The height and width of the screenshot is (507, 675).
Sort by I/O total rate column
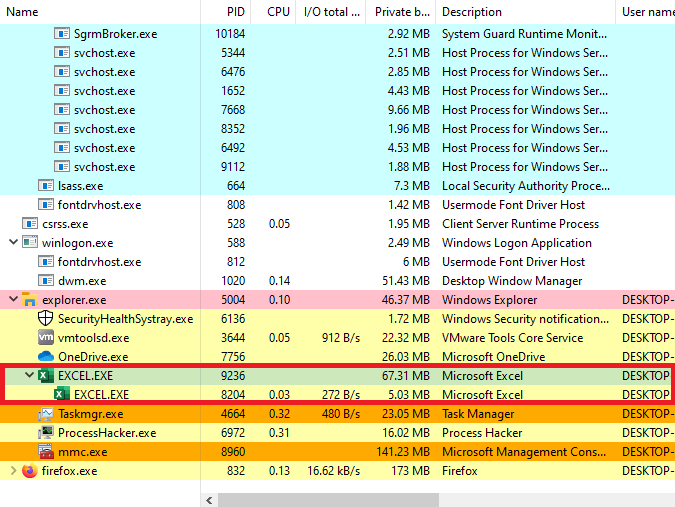[331, 12]
